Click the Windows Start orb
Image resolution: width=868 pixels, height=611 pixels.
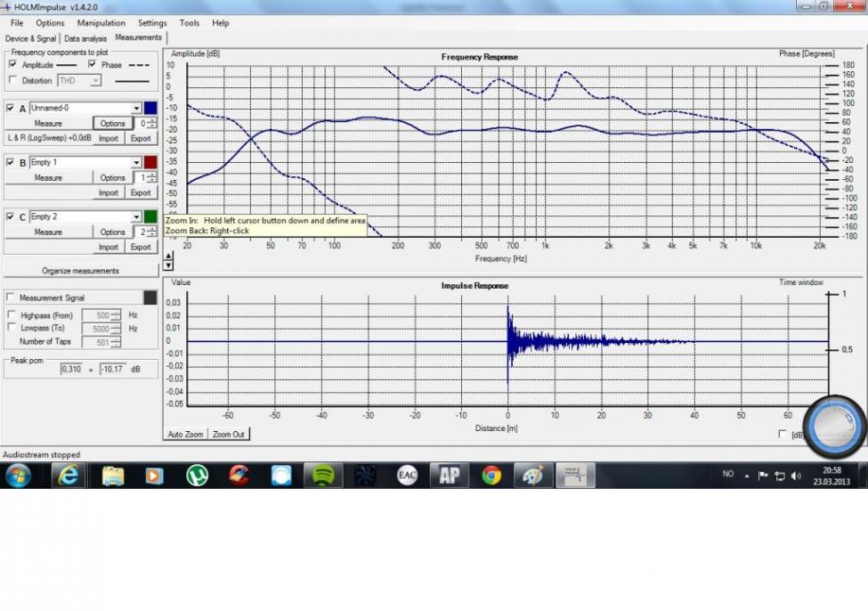18,476
